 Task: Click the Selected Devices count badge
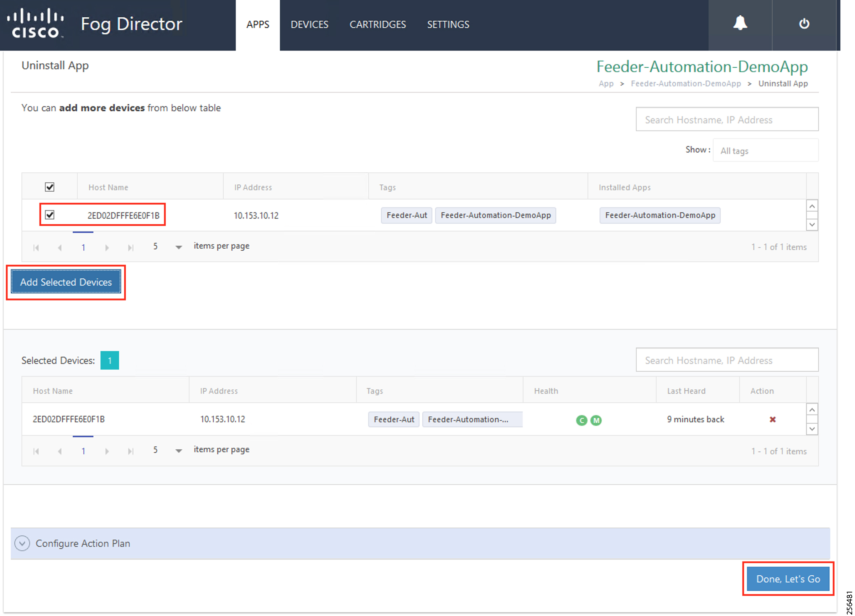pyautogui.click(x=110, y=360)
